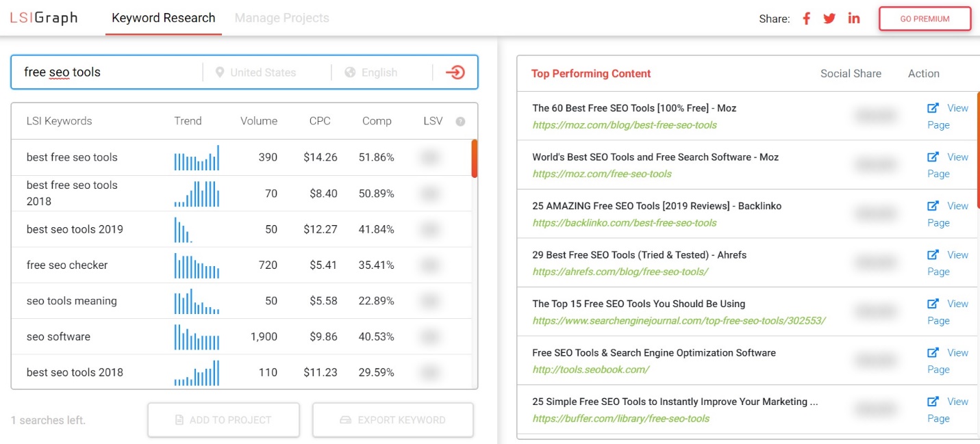The image size is (980, 444).
Task: Submit the keyword search arrow icon
Action: [x=455, y=73]
